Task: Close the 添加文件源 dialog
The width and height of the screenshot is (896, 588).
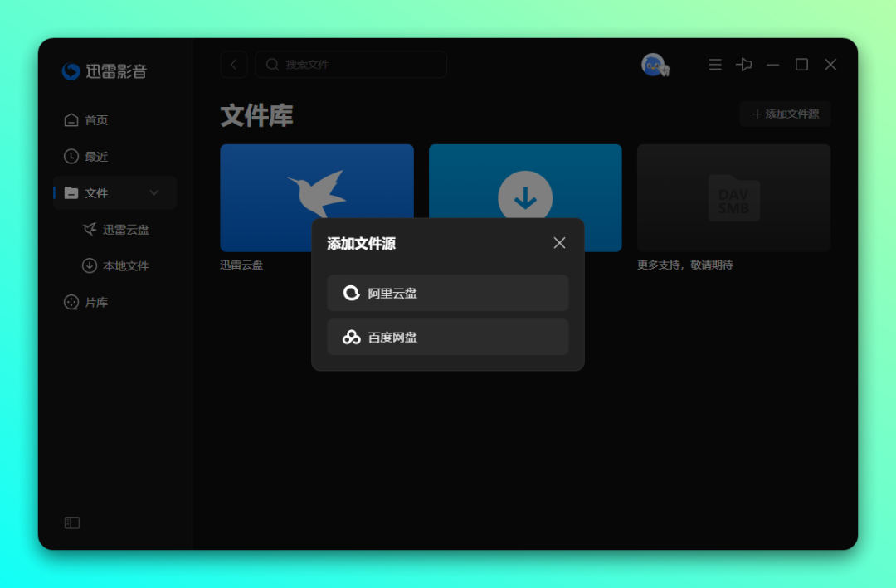Action: coord(559,243)
